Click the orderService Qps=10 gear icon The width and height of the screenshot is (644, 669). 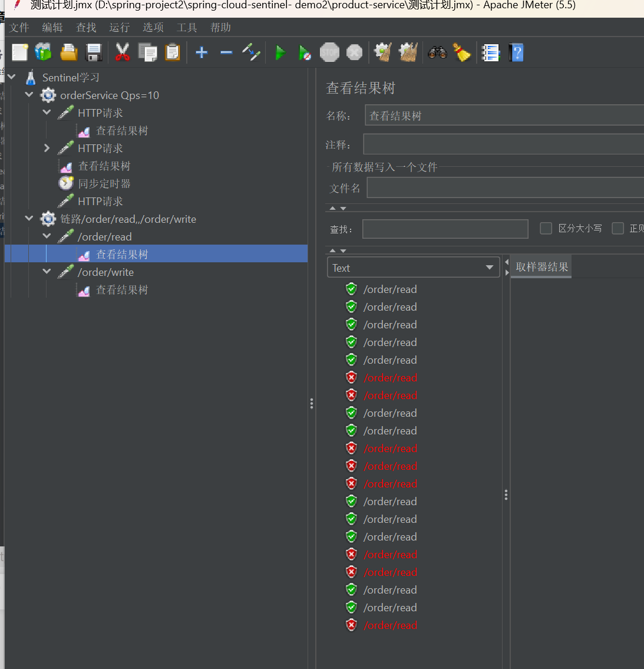[x=48, y=95]
